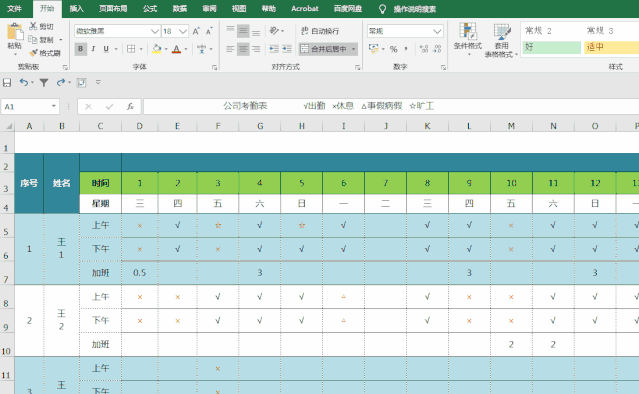Increase font size with larger A icon
The height and width of the screenshot is (394, 639).
[x=196, y=31]
